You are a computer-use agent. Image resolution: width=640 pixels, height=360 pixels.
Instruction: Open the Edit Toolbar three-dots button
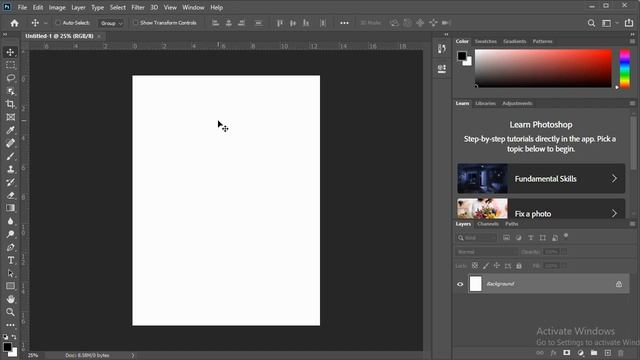point(11,325)
